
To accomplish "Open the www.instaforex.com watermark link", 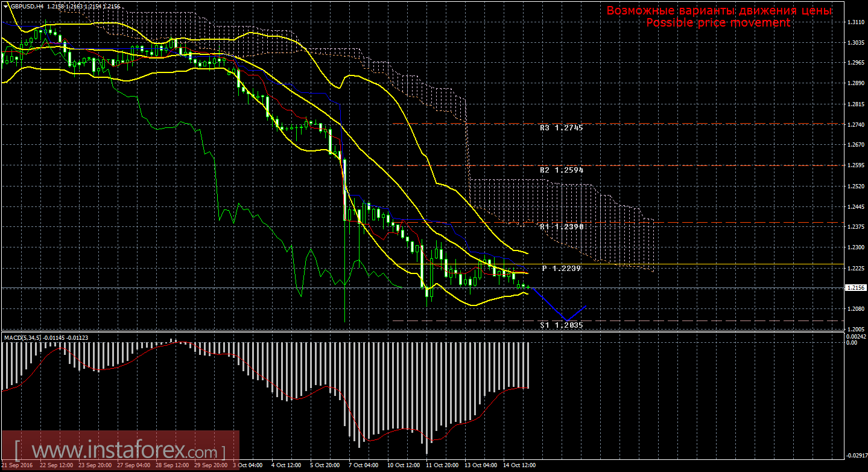I will pyautogui.click(x=119, y=451).
